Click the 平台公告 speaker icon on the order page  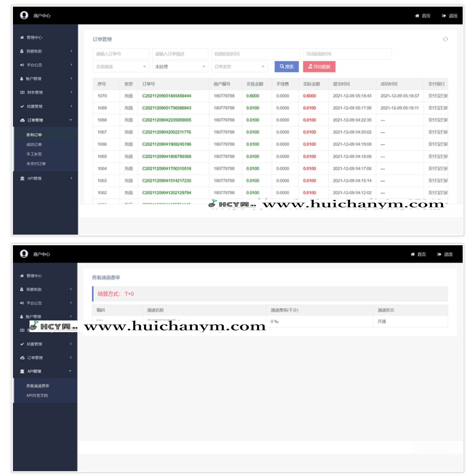point(22,65)
